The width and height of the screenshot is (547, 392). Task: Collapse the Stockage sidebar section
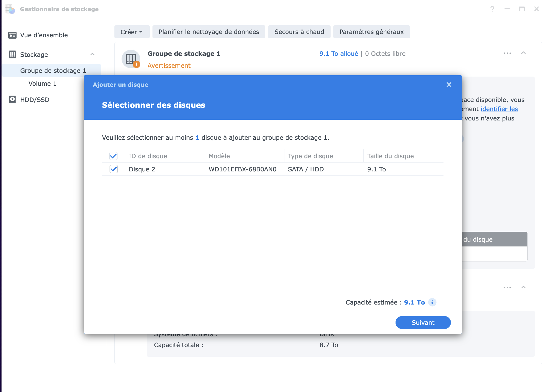(92, 54)
